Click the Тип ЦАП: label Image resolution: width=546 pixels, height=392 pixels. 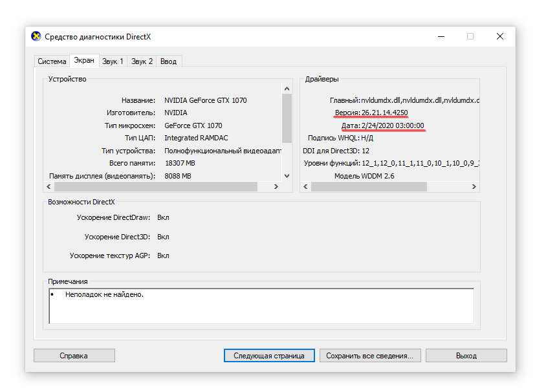click(x=140, y=138)
